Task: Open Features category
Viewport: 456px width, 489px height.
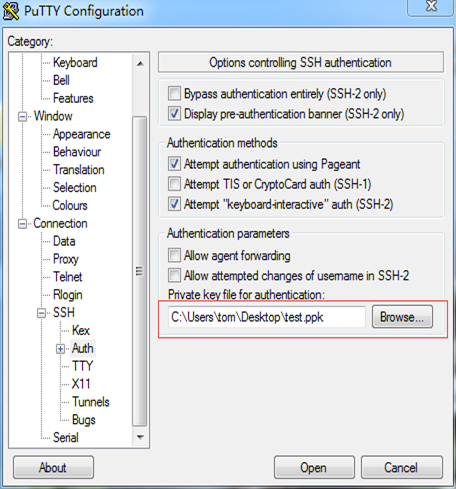Action: [73, 98]
